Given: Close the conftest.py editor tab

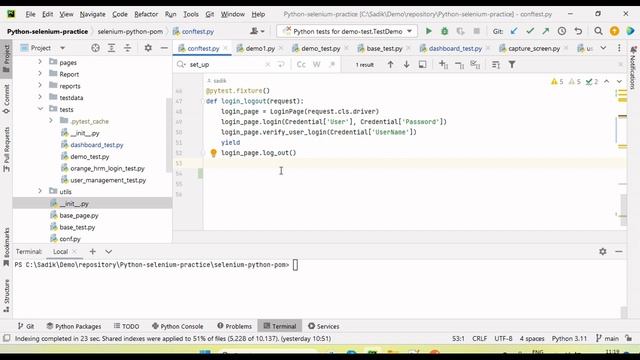Looking at the screenshot, I should coord(225,48).
